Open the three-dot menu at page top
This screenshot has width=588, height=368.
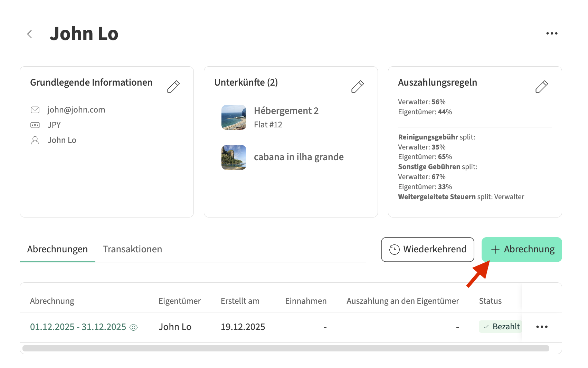(x=552, y=33)
